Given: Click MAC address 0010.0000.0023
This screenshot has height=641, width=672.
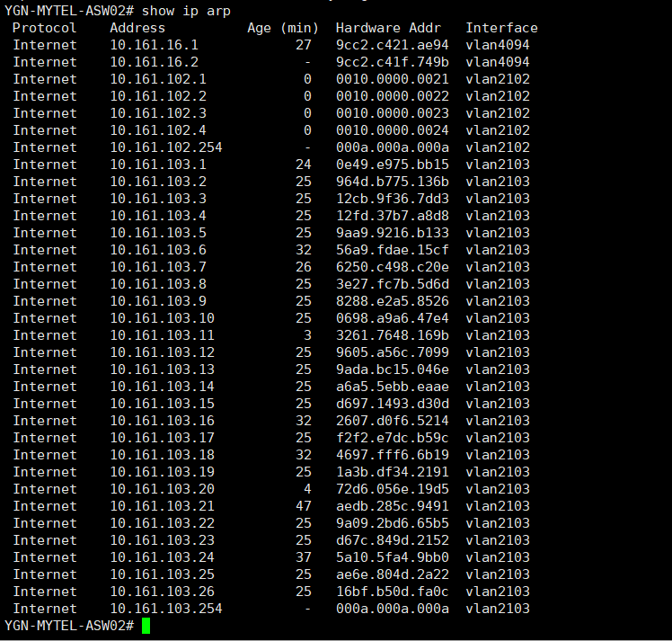Looking at the screenshot, I should pyautogui.click(x=392, y=113).
